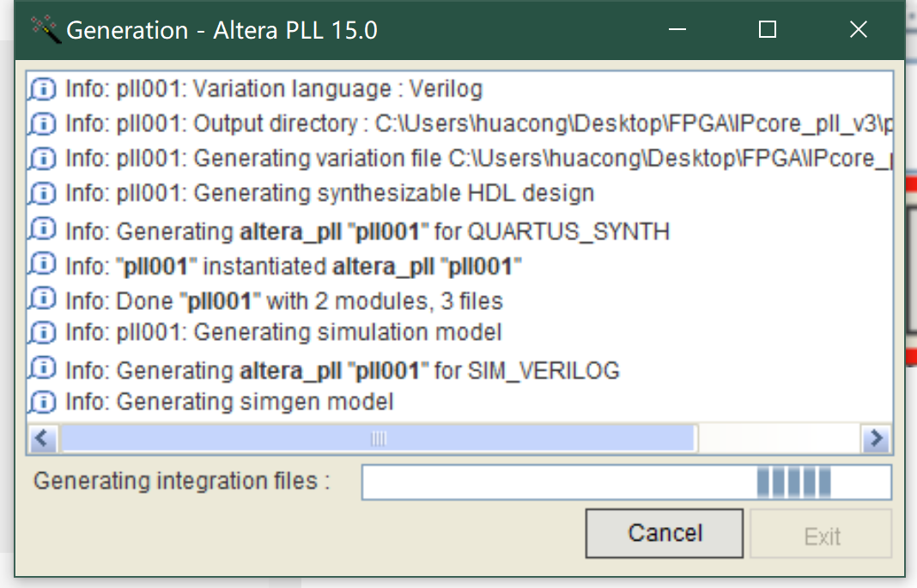Click the right arrow of the horizontal scrollbar
The image size is (917, 588).
877,439
